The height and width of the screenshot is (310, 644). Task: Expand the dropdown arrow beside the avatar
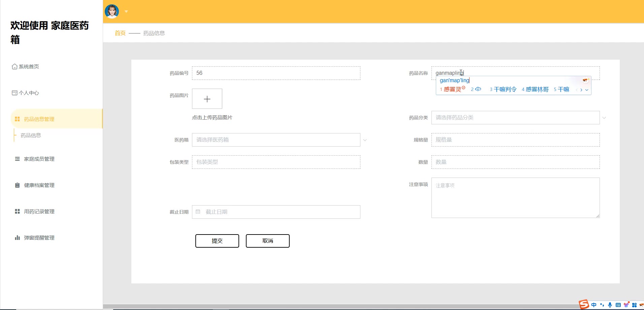click(x=126, y=11)
